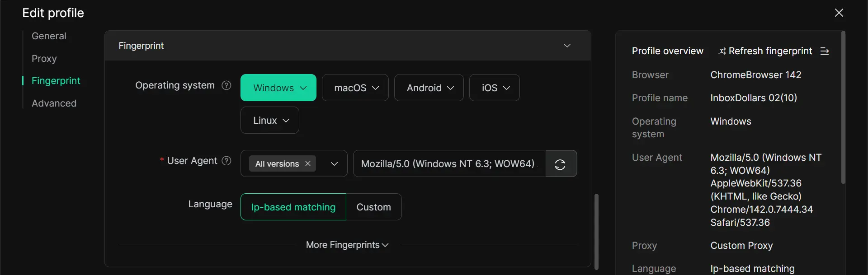Close the Edit profile dialog
The height and width of the screenshot is (275, 868).
(x=839, y=13)
